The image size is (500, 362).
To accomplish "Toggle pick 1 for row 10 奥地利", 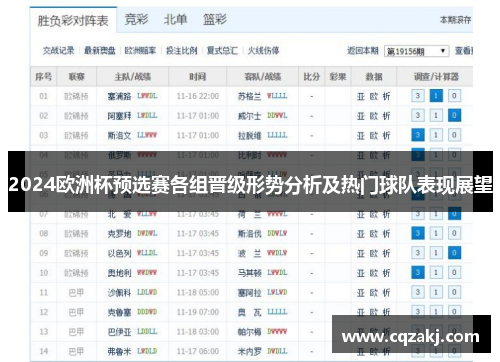I will [436, 273].
